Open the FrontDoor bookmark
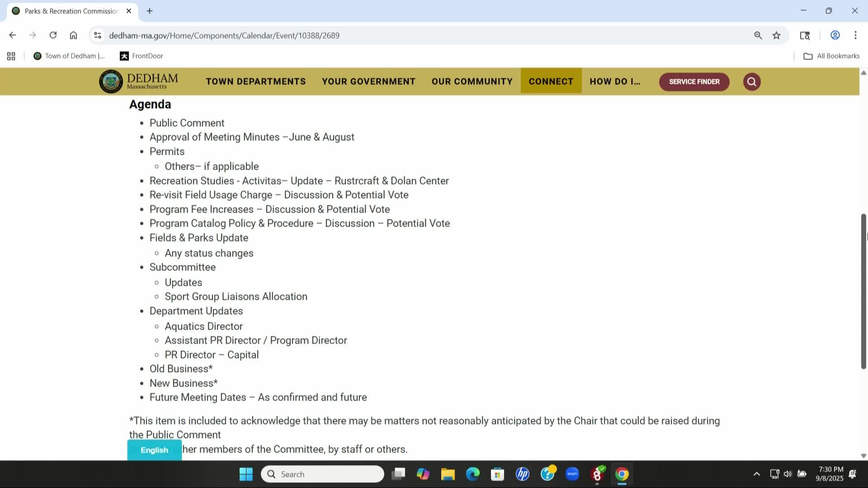Viewport: 868px width, 488px height. [141, 56]
